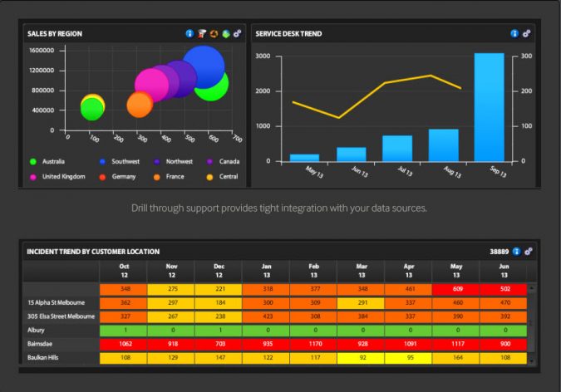Image resolution: width=561 pixels, height=392 pixels.
Task: Click the Central legend color dot
Action: (209, 177)
